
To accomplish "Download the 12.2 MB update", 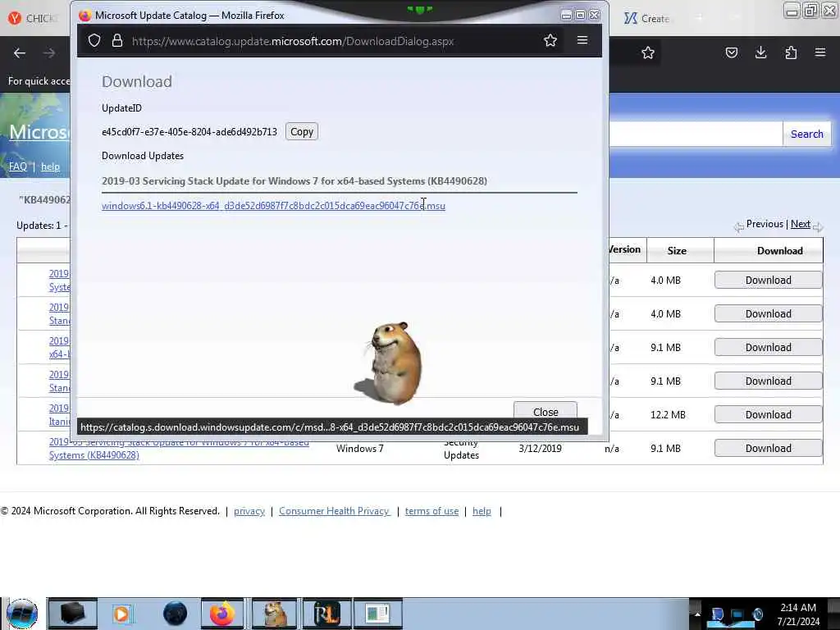I will pyautogui.click(x=768, y=414).
